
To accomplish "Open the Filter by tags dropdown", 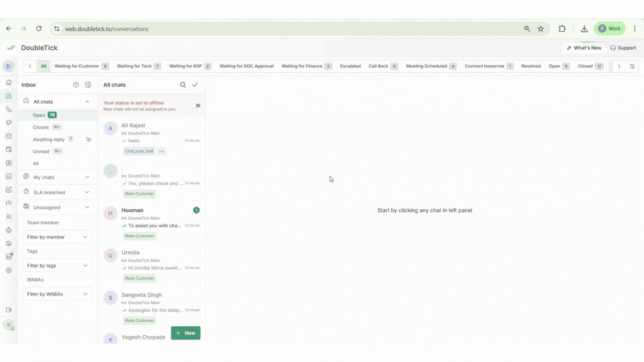I will click(58, 265).
